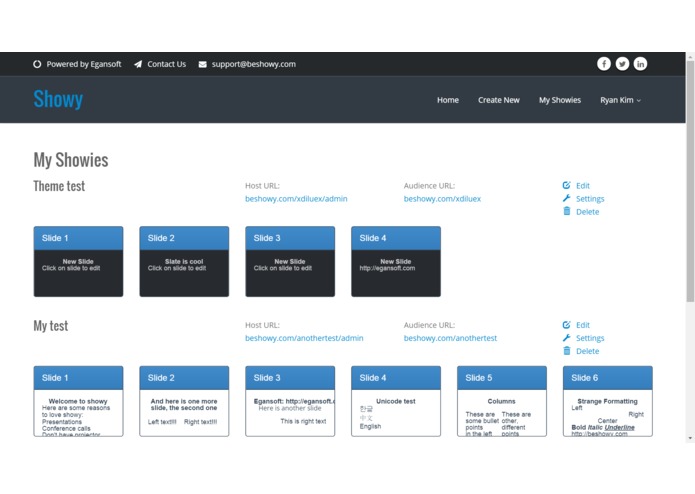
Task: Open Create New in the navigation
Action: point(499,100)
